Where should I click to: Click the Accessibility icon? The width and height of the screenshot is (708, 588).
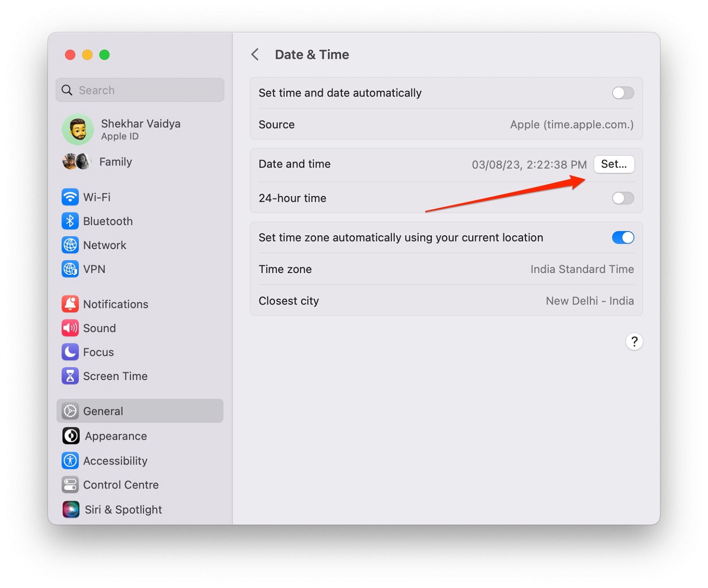tap(70, 461)
